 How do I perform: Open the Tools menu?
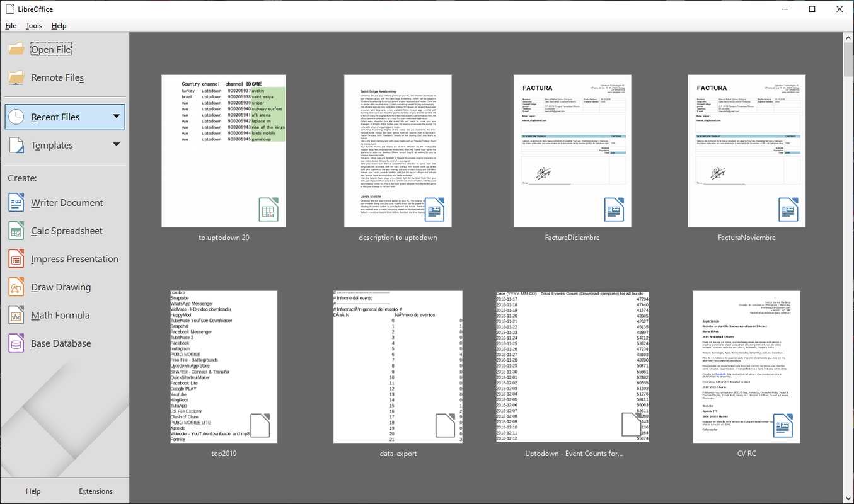click(x=34, y=26)
